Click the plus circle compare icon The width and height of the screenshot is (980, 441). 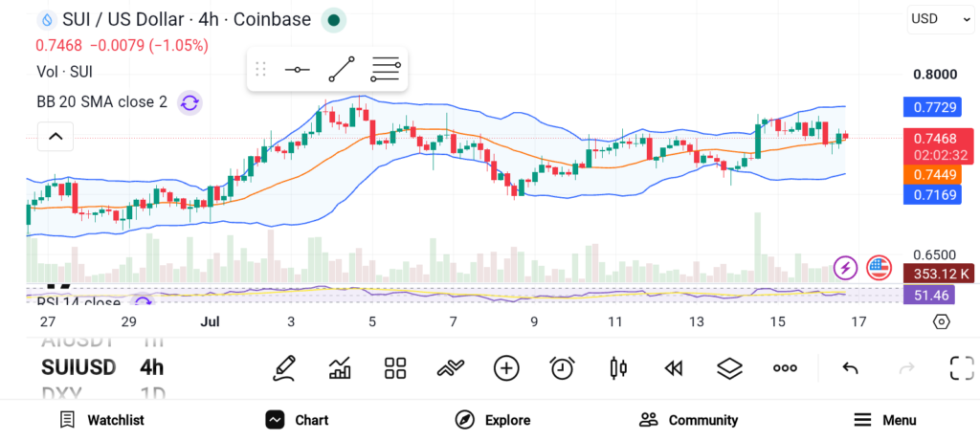point(506,368)
